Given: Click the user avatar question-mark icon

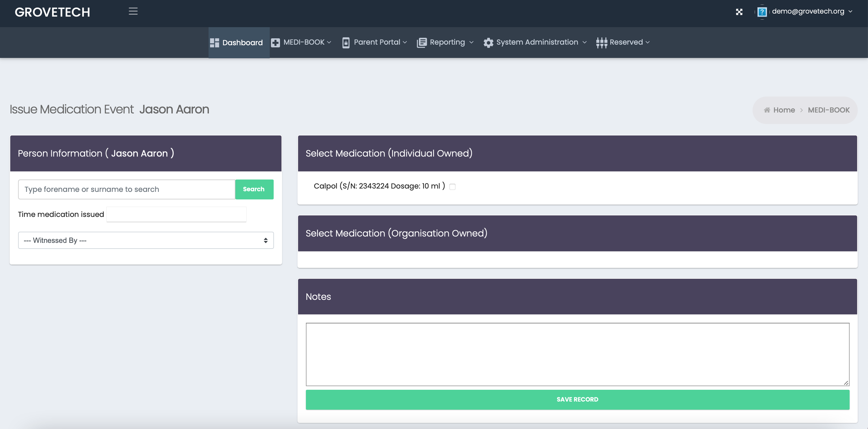Looking at the screenshot, I should (762, 12).
